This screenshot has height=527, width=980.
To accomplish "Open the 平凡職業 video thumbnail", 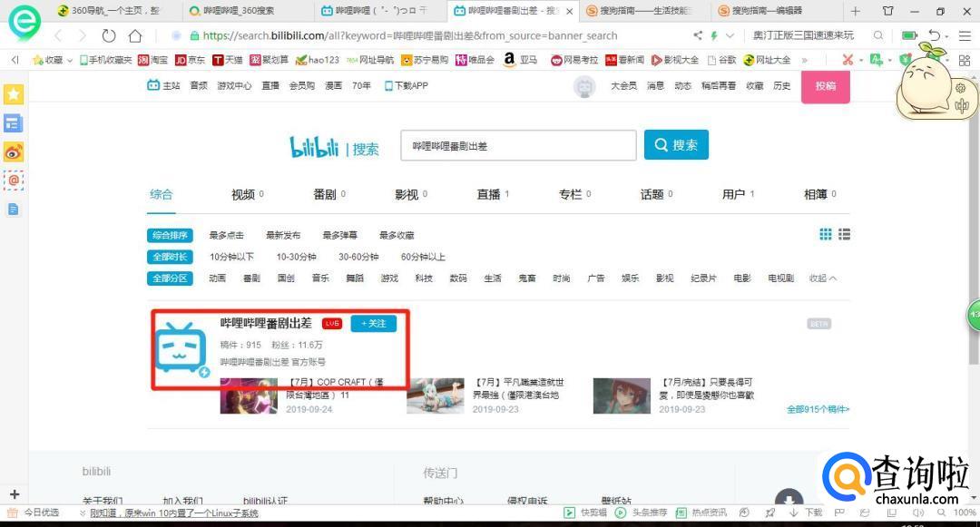I will [436, 395].
